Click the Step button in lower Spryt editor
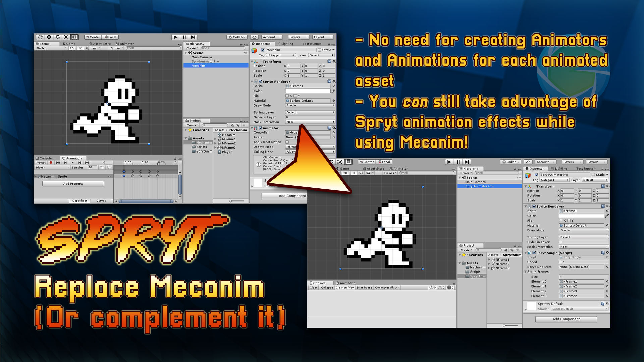The height and width of the screenshot is (362, 644). click(x=467, y=162)
